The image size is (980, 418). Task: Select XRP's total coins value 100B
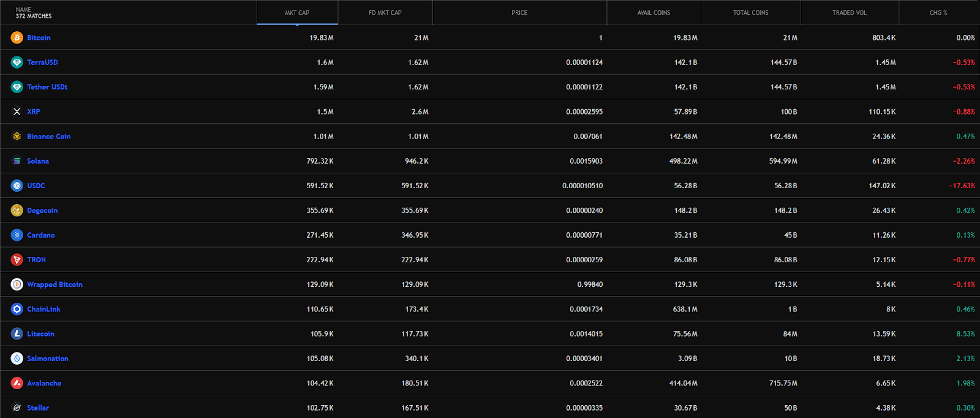[x=789, y=112]
